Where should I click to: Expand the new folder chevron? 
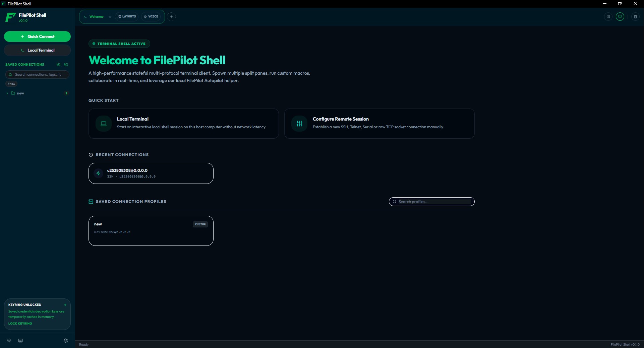[x=7, y=93]
